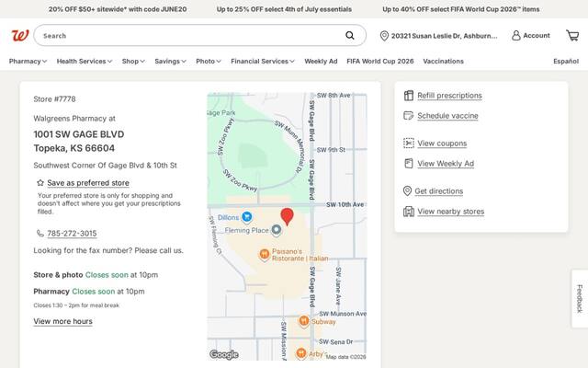588x368 pixels.
Task: Click the star icon for preferred store
Action: (40, 182)
